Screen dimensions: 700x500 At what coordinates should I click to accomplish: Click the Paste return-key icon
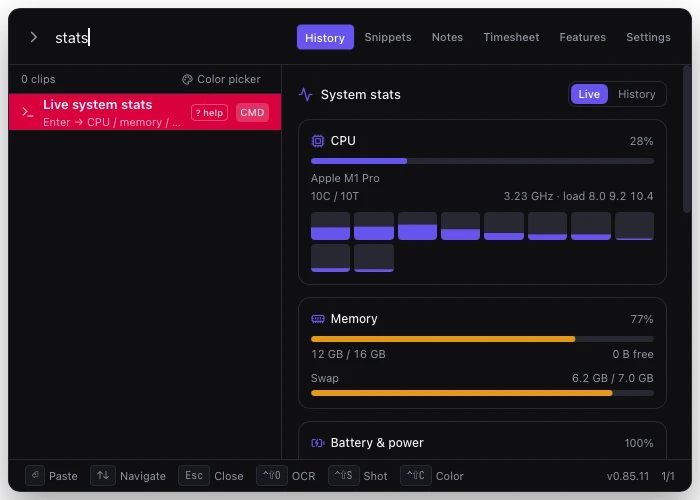(35, 475)
